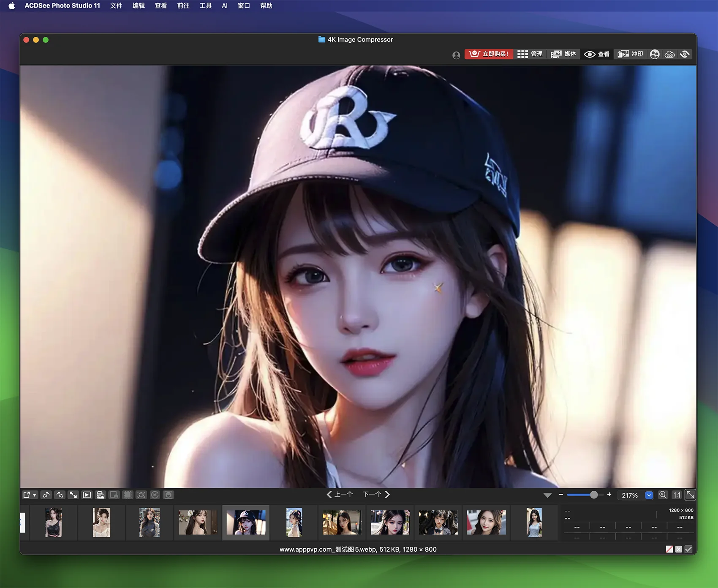This screenshot has width=718, height=588.
Task: Click the red 立即购买 buy now button
Action: tap(489, 54)
